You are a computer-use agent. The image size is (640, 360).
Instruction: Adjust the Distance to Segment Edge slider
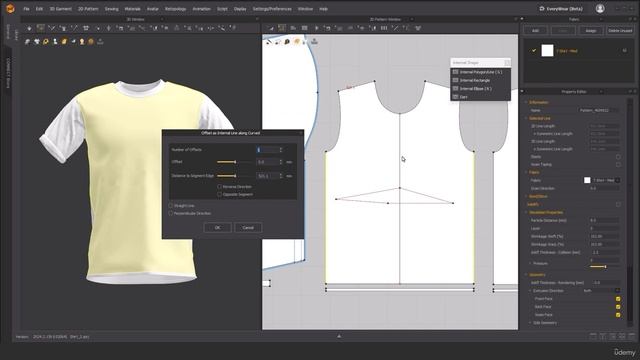(234, 176)
